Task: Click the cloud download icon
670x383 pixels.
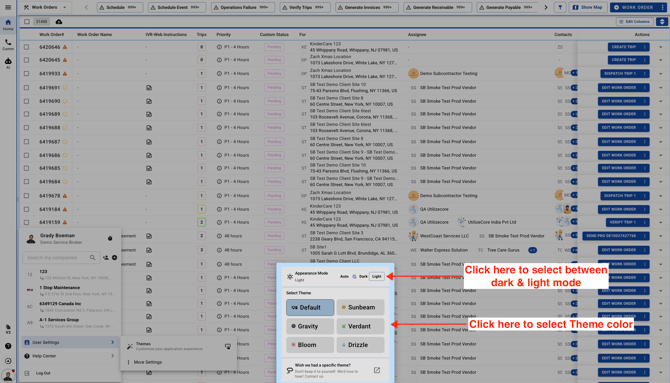Action: point(59,21)
